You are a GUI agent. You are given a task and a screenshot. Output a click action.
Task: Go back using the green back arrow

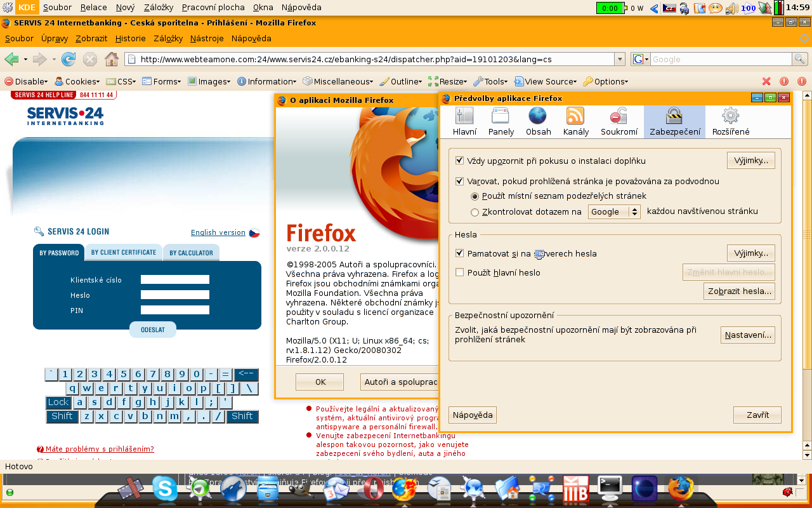coord(11,59)
